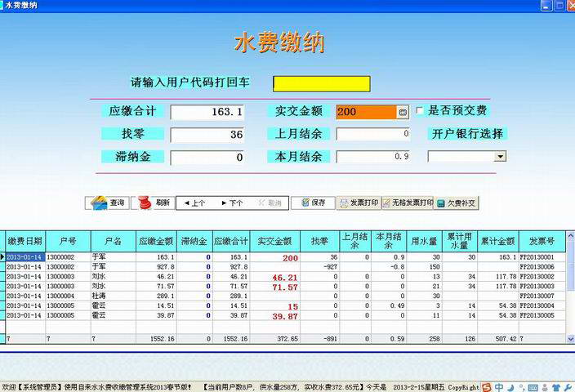Click the punctuation mode icon
This screenshot has width=575, height=392.
521,387
